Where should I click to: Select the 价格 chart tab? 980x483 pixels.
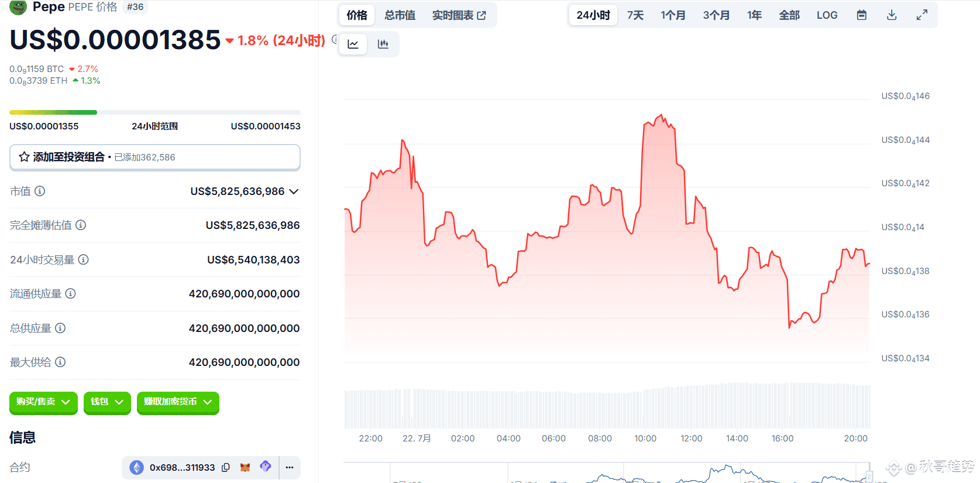point(357,15)
